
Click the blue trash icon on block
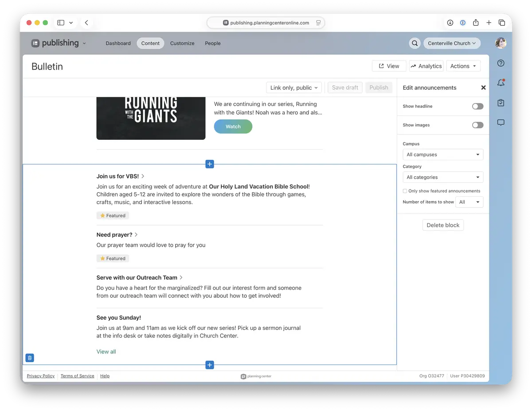[x=30, y=358]
